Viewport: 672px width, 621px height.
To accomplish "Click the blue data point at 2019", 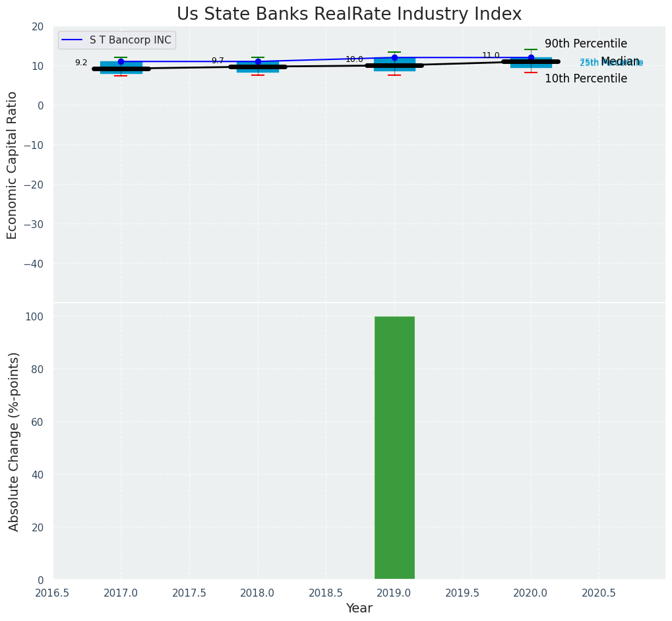I will point(395,57).
